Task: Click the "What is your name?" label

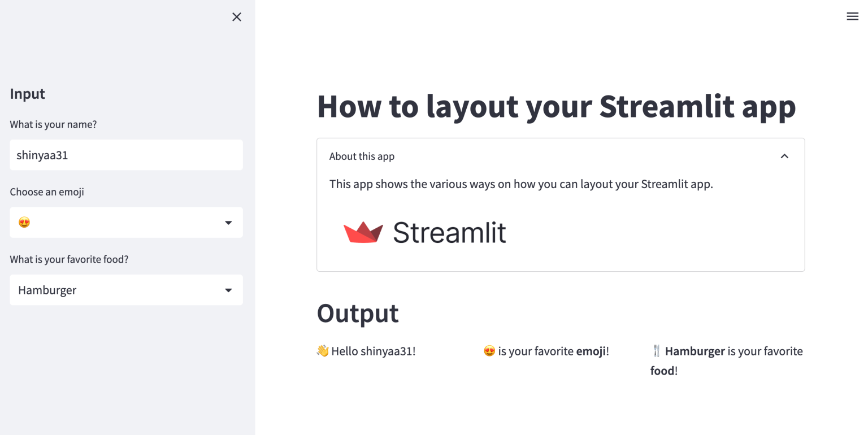Action: coord(53,124)
